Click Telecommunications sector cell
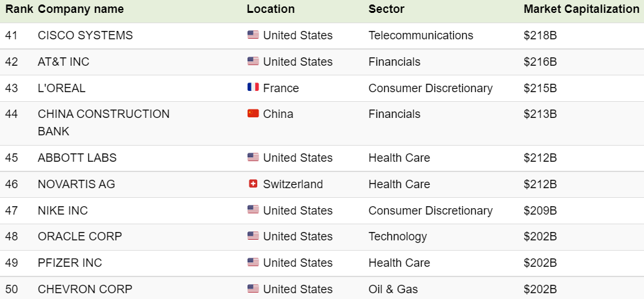 tap(420, 35)
